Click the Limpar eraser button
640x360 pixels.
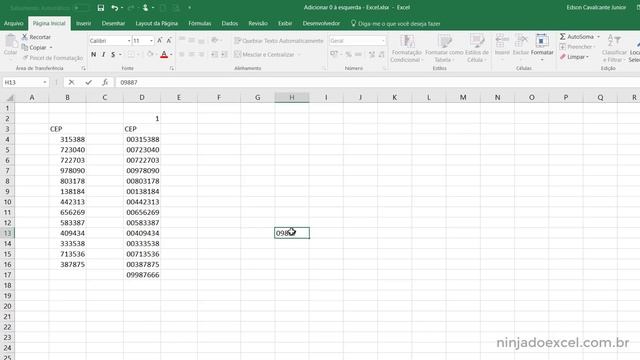coord(572,57)
